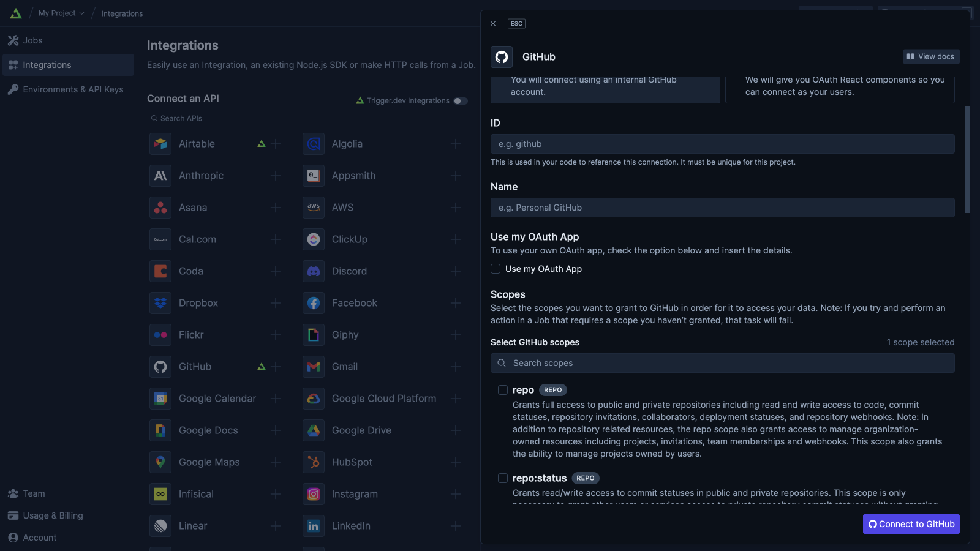Go to Account settings

click(x=68, y=538)
